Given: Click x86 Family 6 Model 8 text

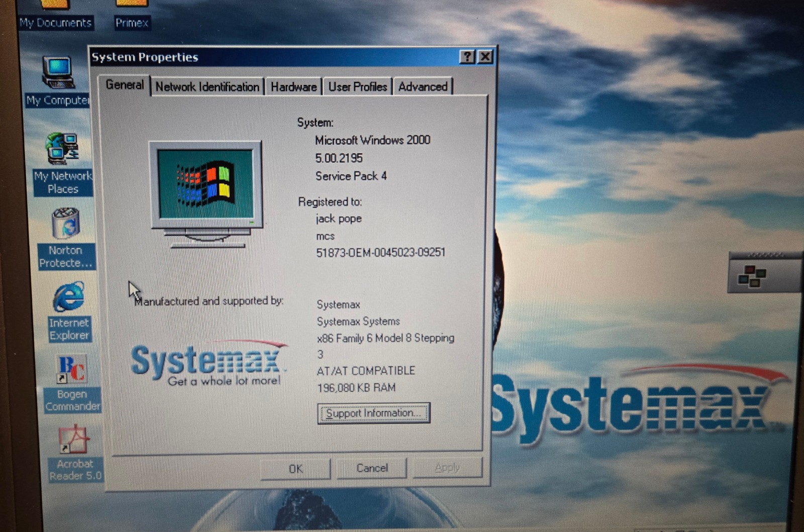Looking at the screenshot, I should (385, 338).
